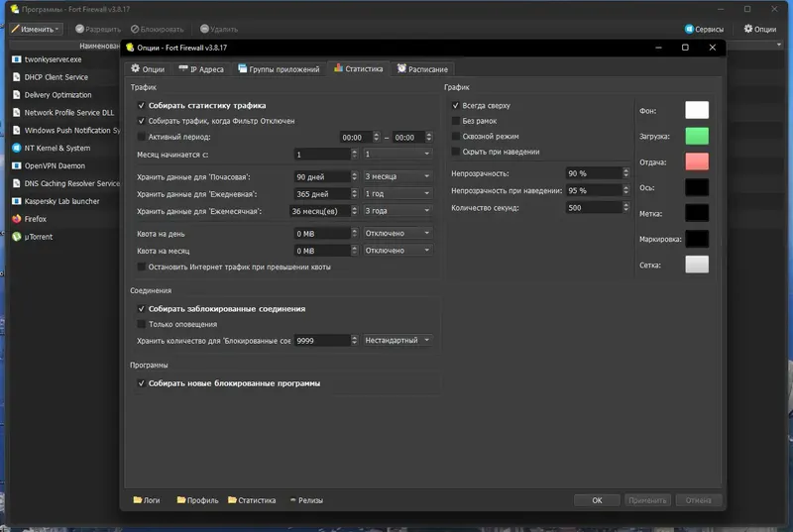Click the Логи folder icon

pos(137,499)
